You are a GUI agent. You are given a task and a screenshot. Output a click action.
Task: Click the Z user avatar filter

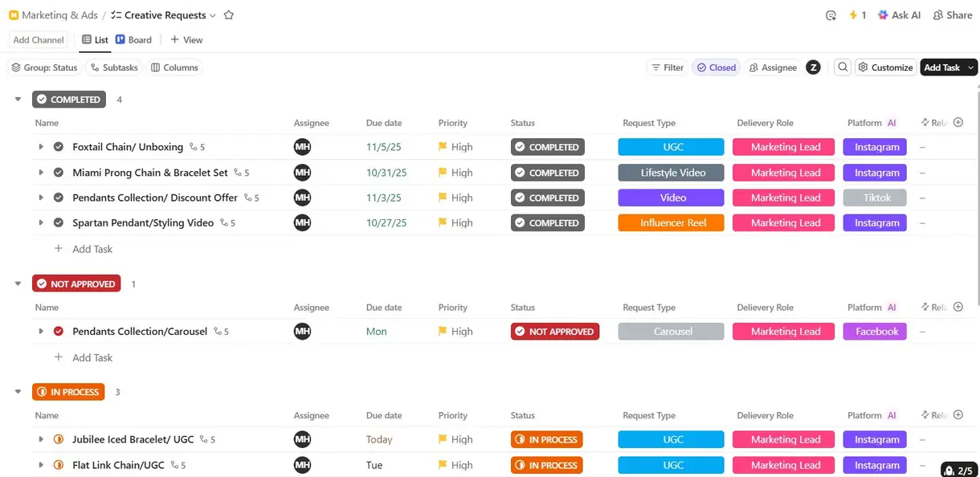click(813, 67)
